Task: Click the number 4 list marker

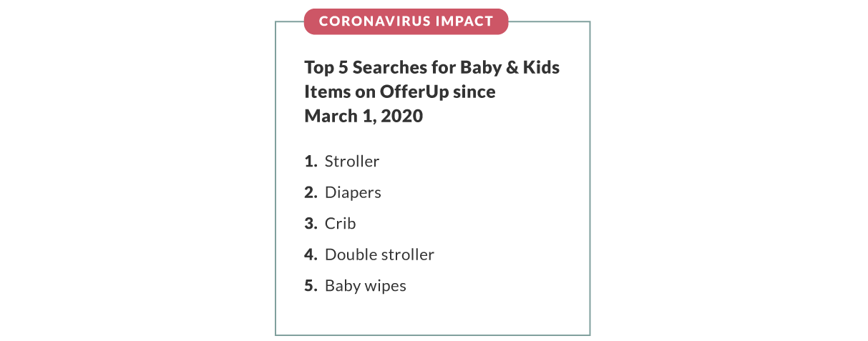Action: pyautogui.click(x=311, y=254)
